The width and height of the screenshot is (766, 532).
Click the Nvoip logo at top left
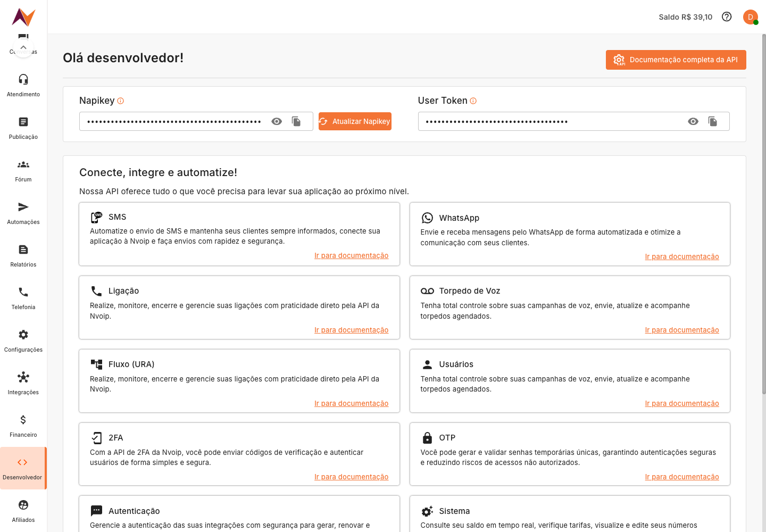coord(23,17)
